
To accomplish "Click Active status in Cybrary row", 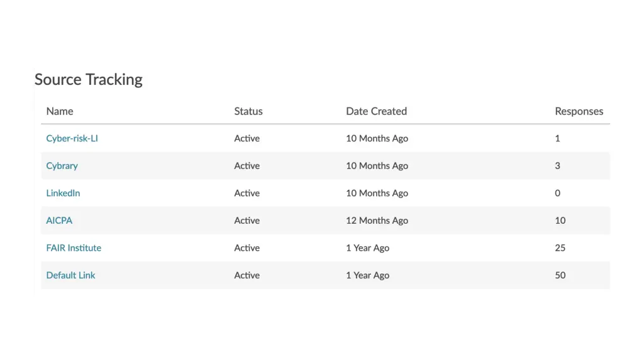I will [x=247, y=166].
